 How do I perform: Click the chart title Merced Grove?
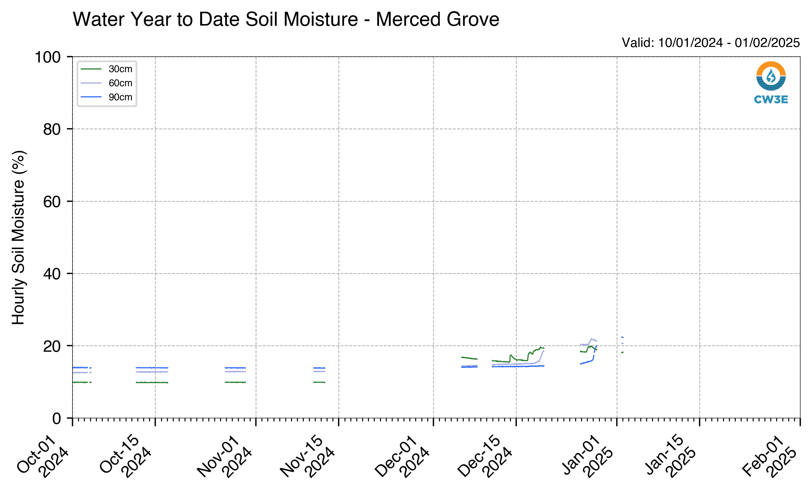[x=437, y=19]
